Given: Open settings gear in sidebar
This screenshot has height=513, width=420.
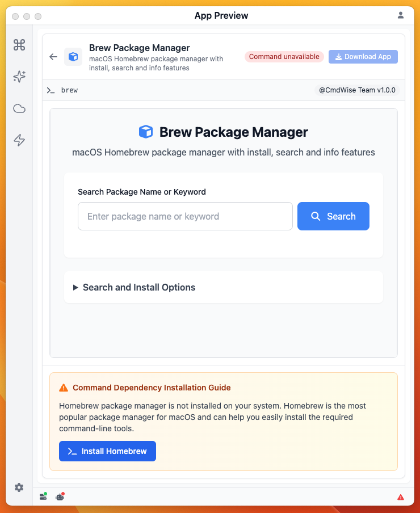Looking at the screenshot, I should point(19,487).
